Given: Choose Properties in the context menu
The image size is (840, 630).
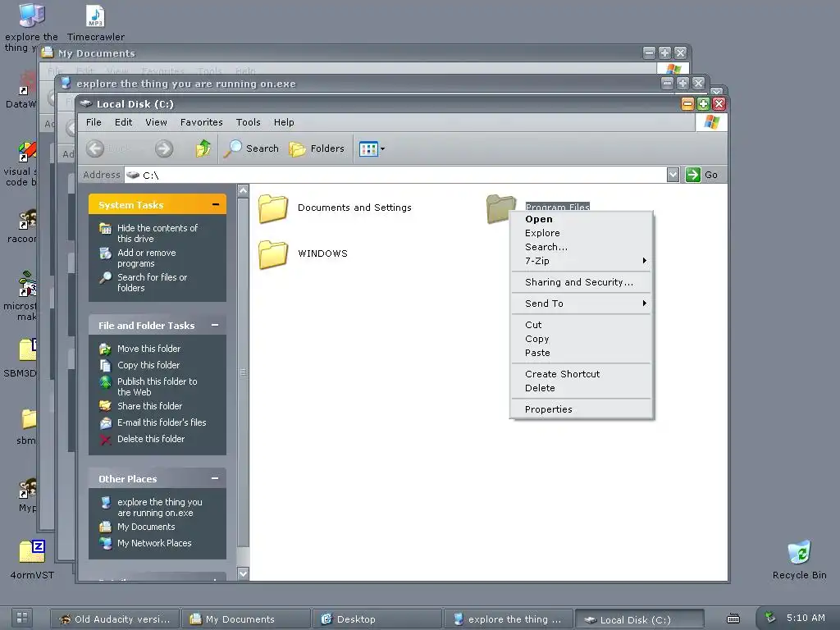Looking at the screenshot, I should click(x=581, y=410).
